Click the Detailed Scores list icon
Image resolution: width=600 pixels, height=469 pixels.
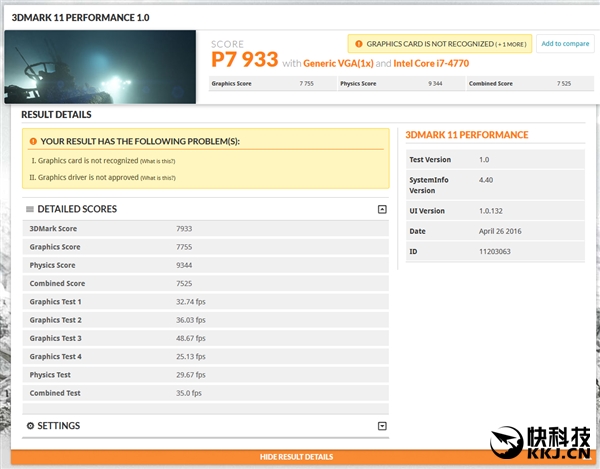click(30, 209)
